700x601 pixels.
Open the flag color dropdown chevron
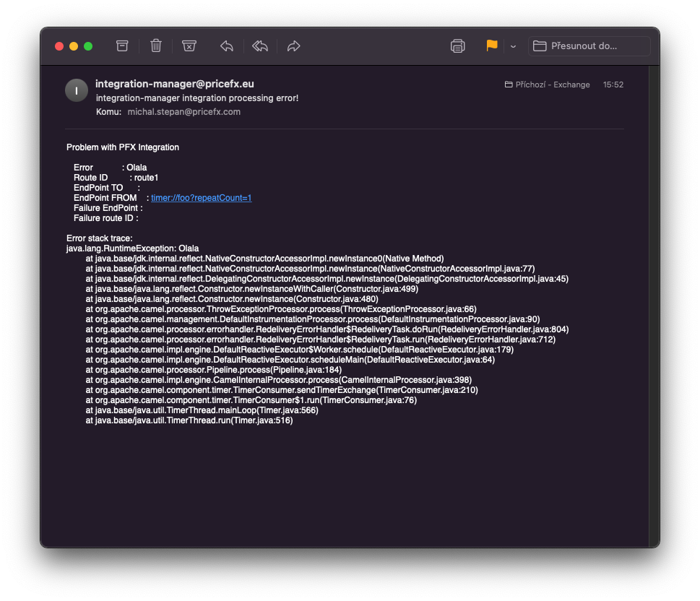[513, 46]
